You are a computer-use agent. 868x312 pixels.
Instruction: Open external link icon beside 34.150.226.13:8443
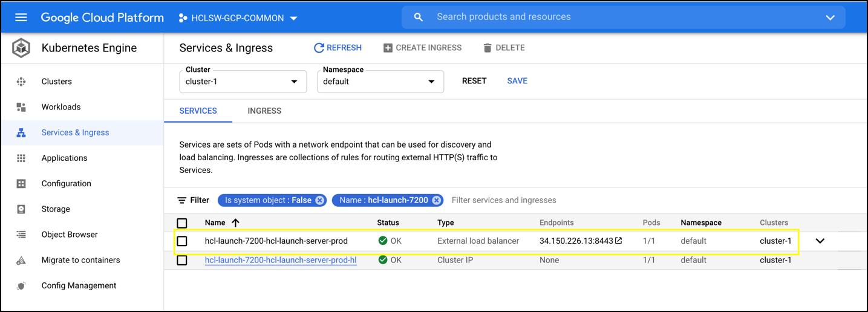pyautogui.click(x=619, y=241)
